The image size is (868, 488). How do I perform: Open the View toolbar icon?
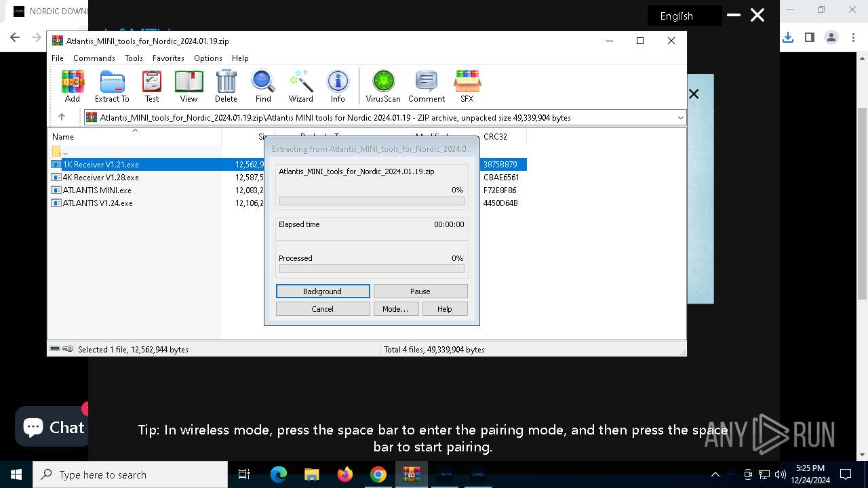coord(189,86)
